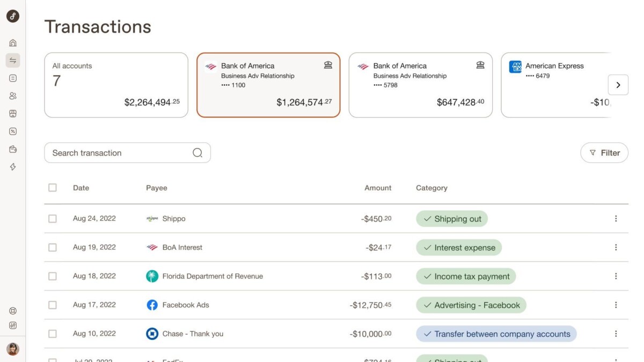Screen dimensions: 644x362
Task: Toggle the select-all checkbox in header
Action: pos(53,188)
